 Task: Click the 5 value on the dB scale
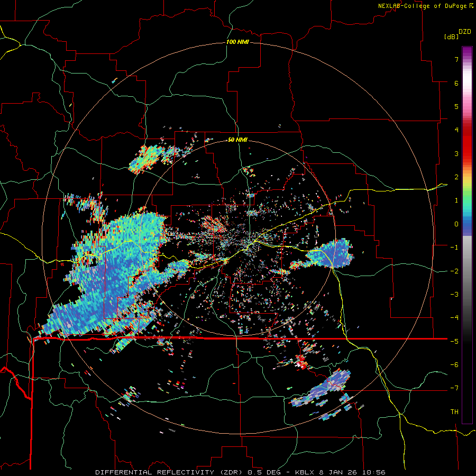456,106
